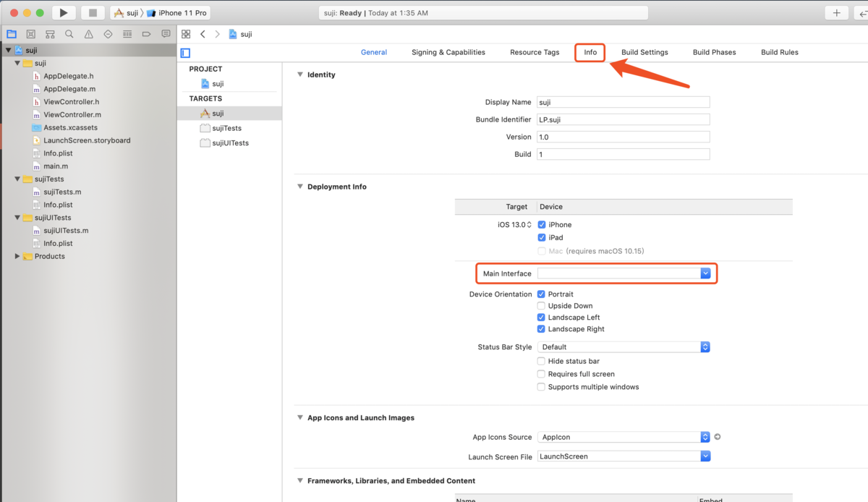868x502 pixels.
Task: Click the Build number field
Action: pos(624,154)
